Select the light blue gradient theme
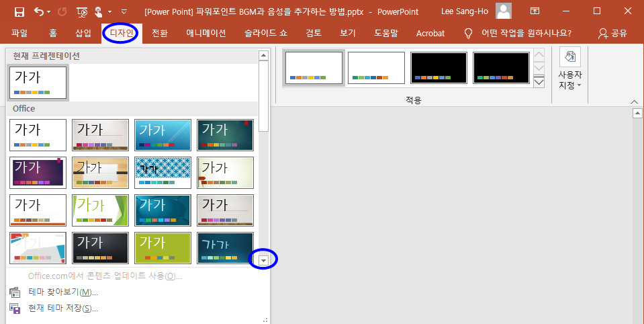644x324 pixels. pos(163,135)
